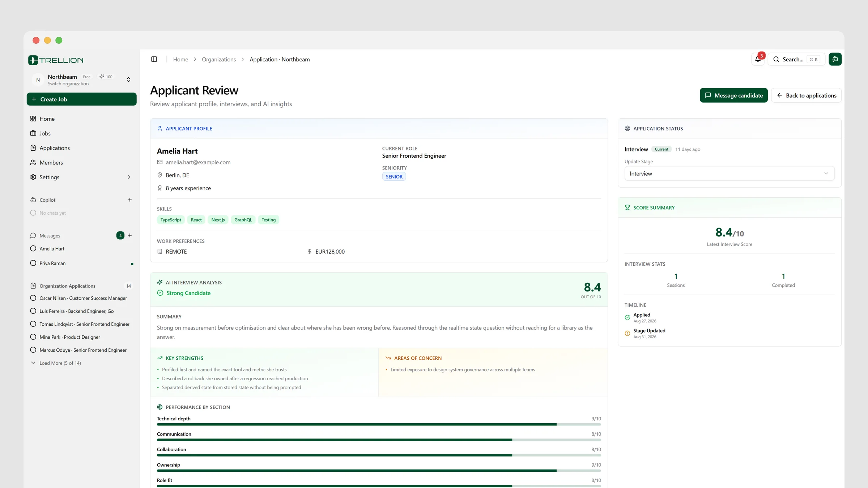Click the Current stage badge
Viewport: 868px width, 488px height.
pyautogui.click(x=661, y=149)
